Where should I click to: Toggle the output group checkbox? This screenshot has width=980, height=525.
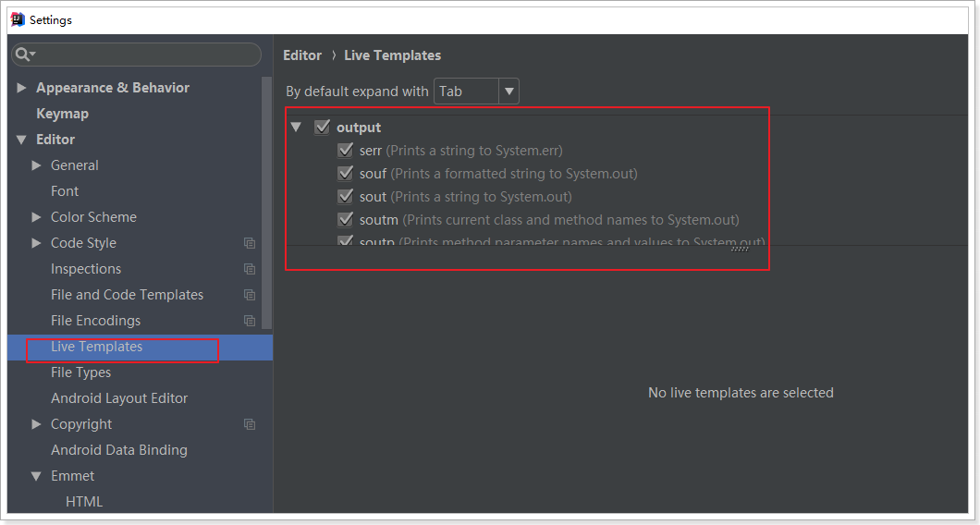(x=323, y=128)
